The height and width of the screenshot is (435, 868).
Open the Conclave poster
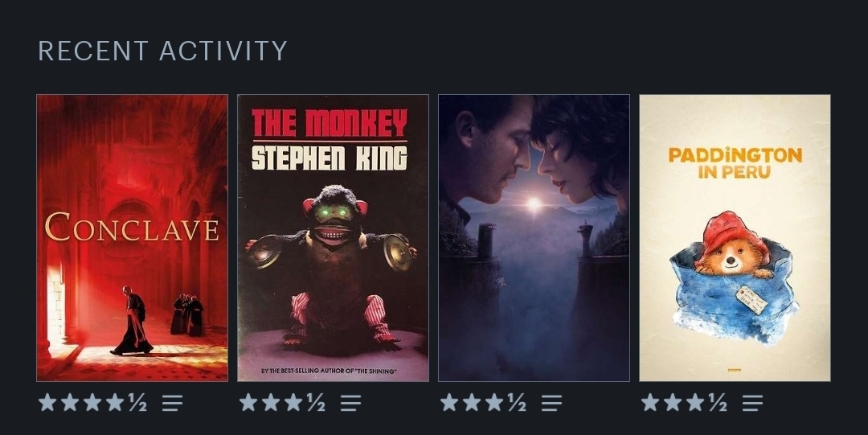point(133,238)
